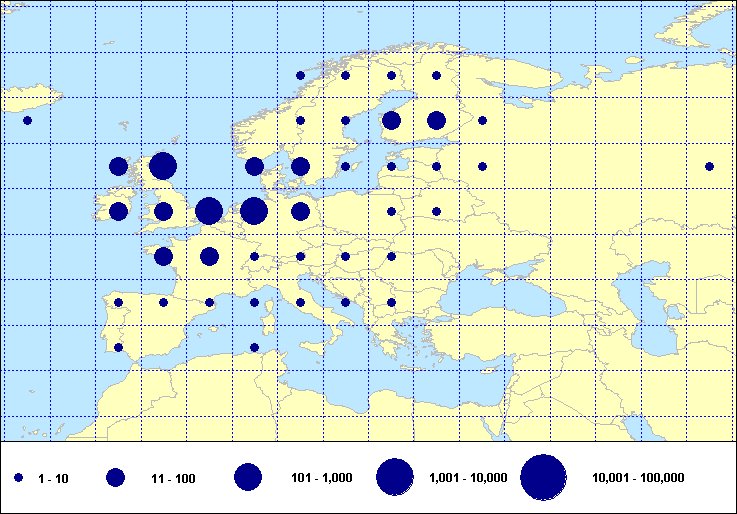This screenshot has height=514, width=737.
Task: Select the 1,001 - 10,000 legend circle
Action: (395, 478)
